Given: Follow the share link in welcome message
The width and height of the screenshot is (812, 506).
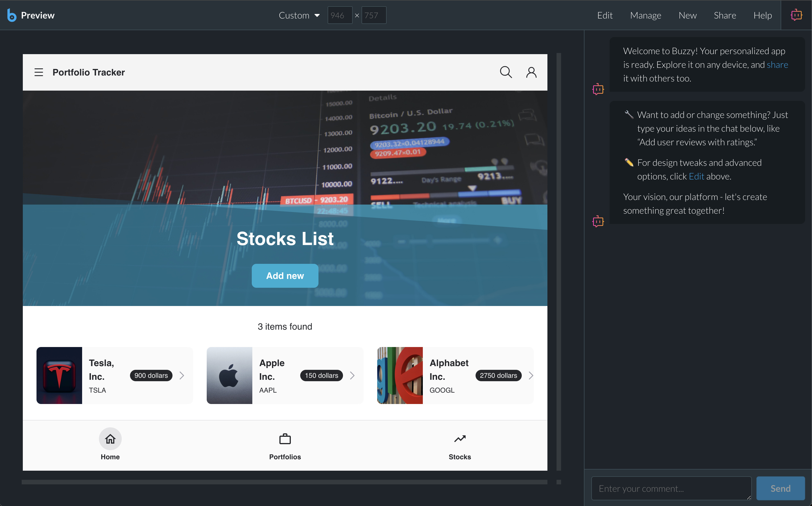Looking at the screenshot, I should (777, 65).
